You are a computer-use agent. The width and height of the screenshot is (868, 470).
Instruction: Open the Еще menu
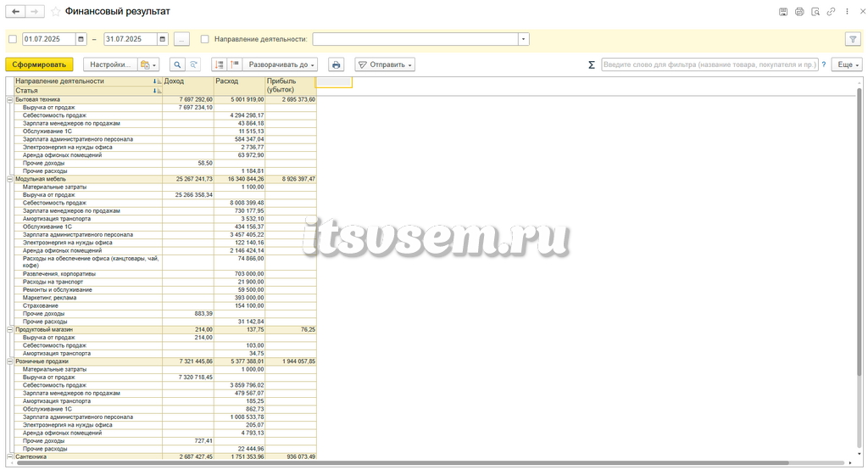(847, 64)
